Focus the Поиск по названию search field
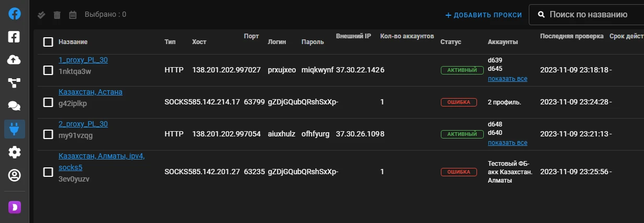Image resolution: width=644 pixels, height=223 pixels. tap(586, 15)
